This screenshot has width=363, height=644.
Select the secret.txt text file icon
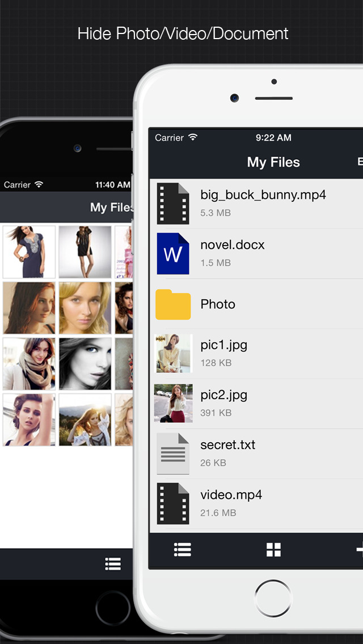(x=173, y=454)
